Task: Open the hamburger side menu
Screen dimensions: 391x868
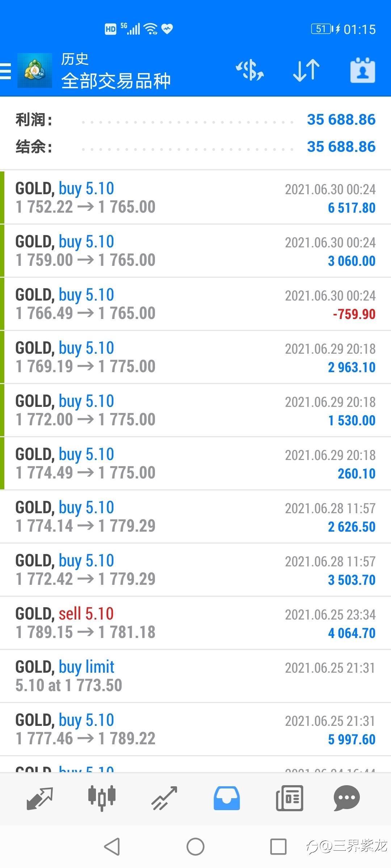Action: 6,71
